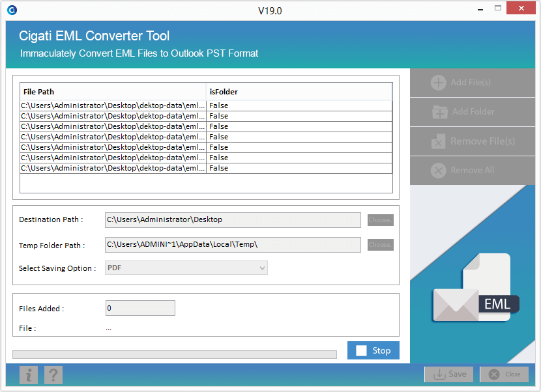The width and height of the screenshot is (541, 392).
Task: Stop the conversion with the Stop button
Action: [x=373, y=350]
